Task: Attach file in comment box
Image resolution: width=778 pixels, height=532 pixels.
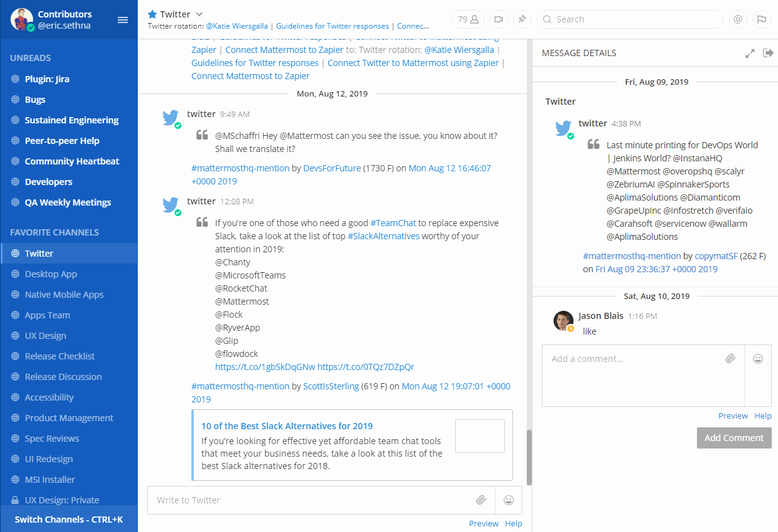Action: 731,359
